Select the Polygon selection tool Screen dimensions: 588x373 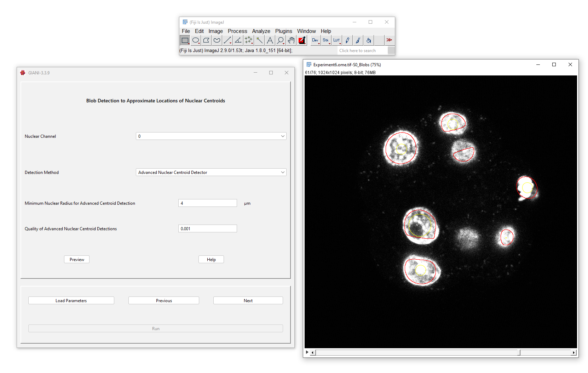point(206,40)
